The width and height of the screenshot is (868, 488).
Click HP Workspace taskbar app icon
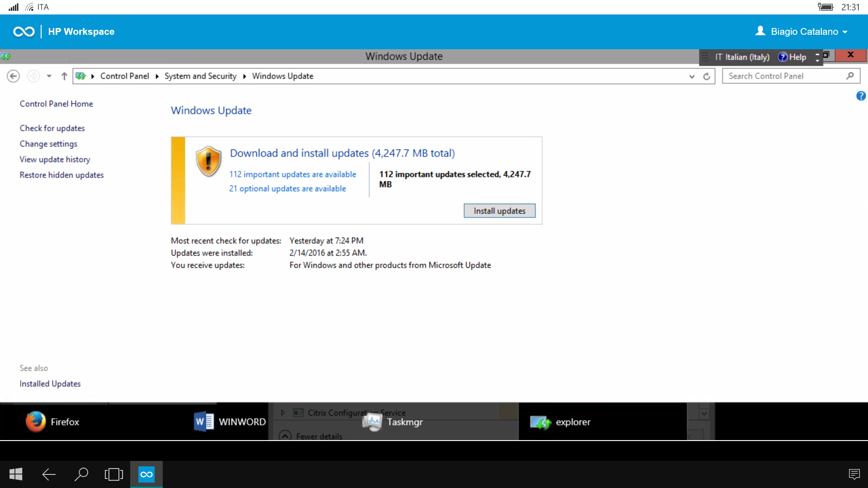(146, 474)
